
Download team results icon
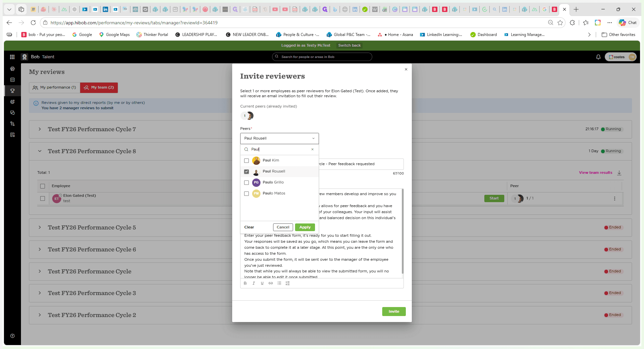[619, 173]
